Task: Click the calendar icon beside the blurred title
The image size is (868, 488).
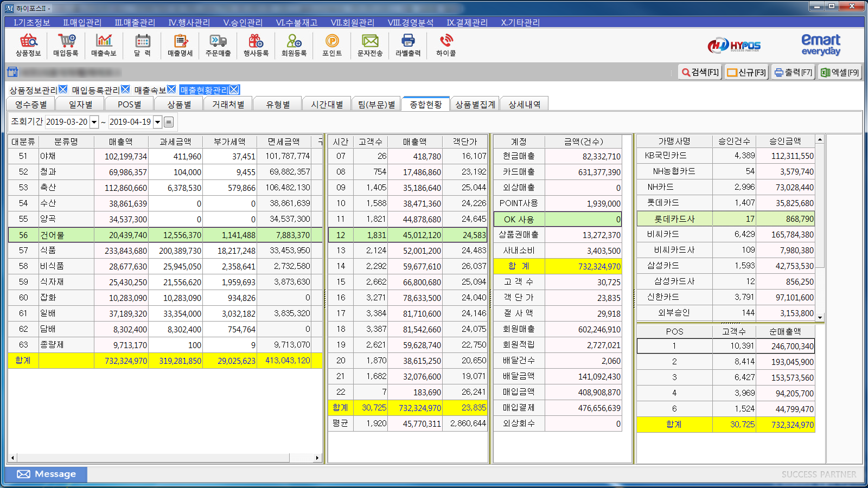Action: [12, 72]
